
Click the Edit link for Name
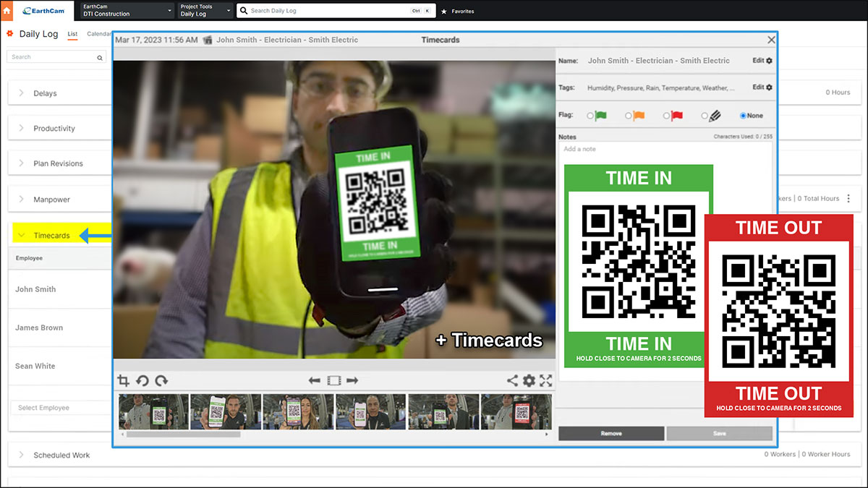[758, 61]
